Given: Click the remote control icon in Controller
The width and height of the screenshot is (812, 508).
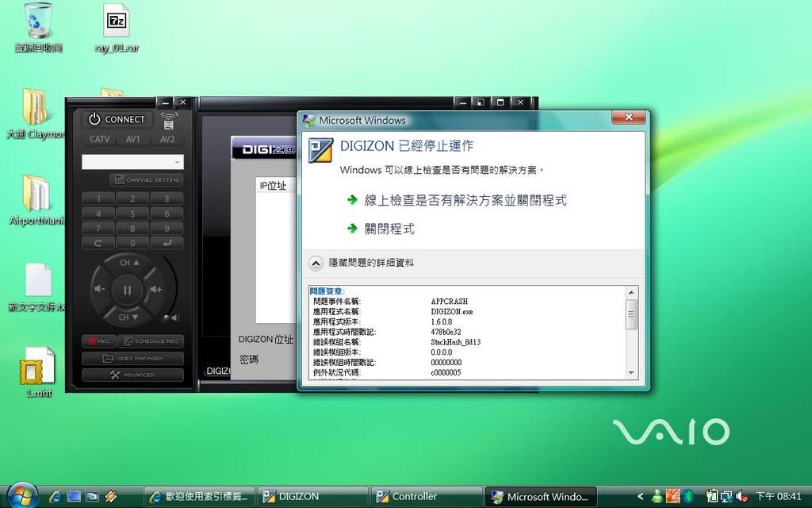Looking at the screenshot, I should click(168, 121).
